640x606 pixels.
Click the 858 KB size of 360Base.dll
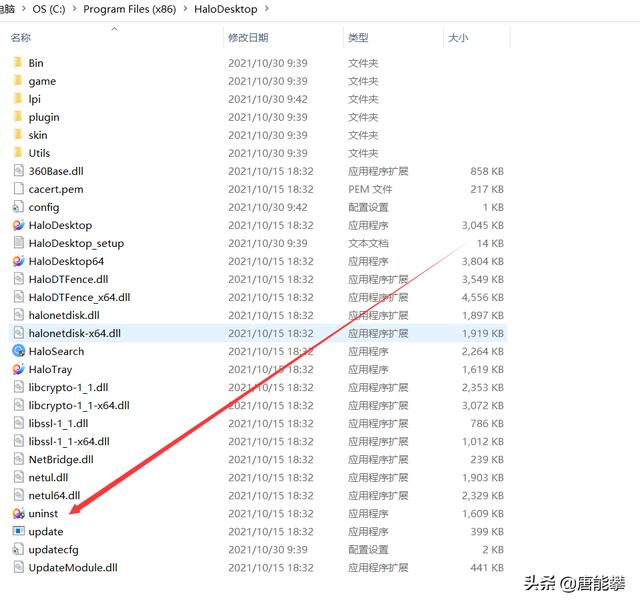pyautogui.click(x=487, y=171)
